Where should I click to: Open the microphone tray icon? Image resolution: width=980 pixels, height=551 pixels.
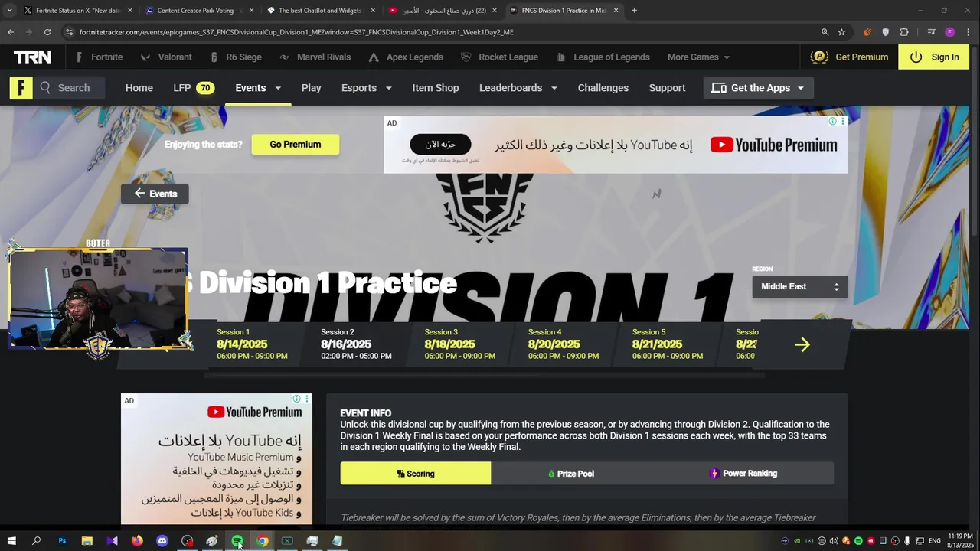point(907,541)
